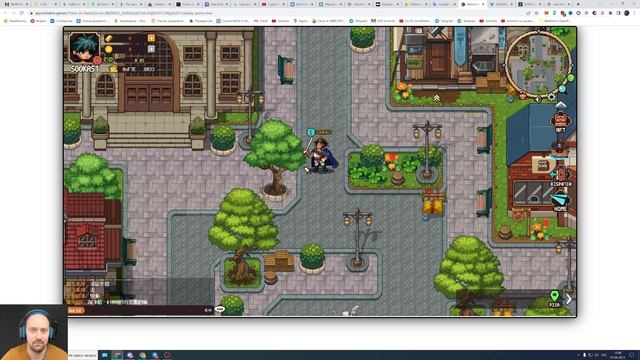Click the right arrow next to PISA
The width and height of the screenshot is (640, 360).
pos(568,299)
